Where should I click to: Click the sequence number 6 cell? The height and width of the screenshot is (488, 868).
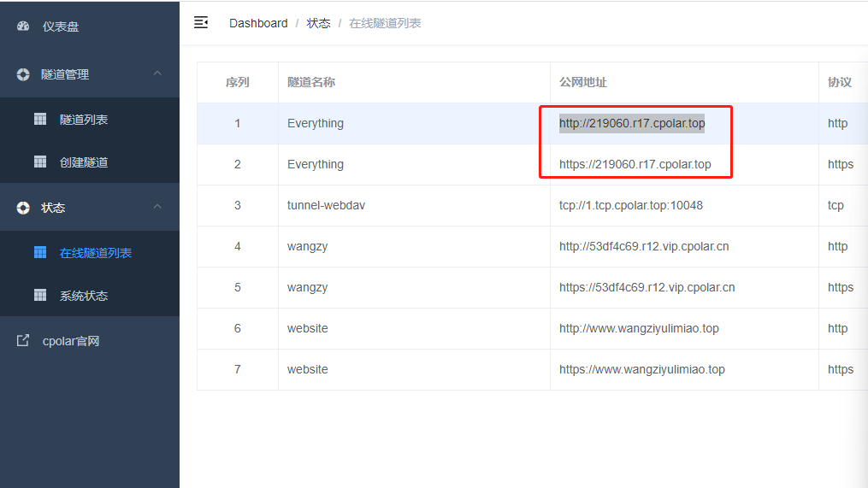pos(238,328)
